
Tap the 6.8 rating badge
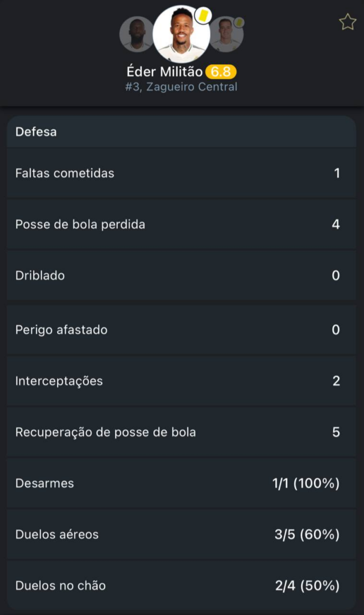[x=220, y=72]
